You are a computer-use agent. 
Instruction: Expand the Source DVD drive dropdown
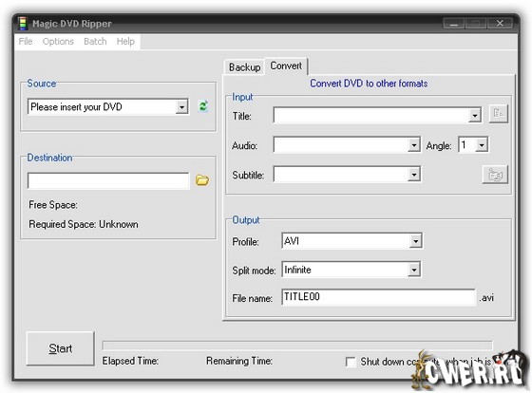pyautogui.click(x=181, y=107)
